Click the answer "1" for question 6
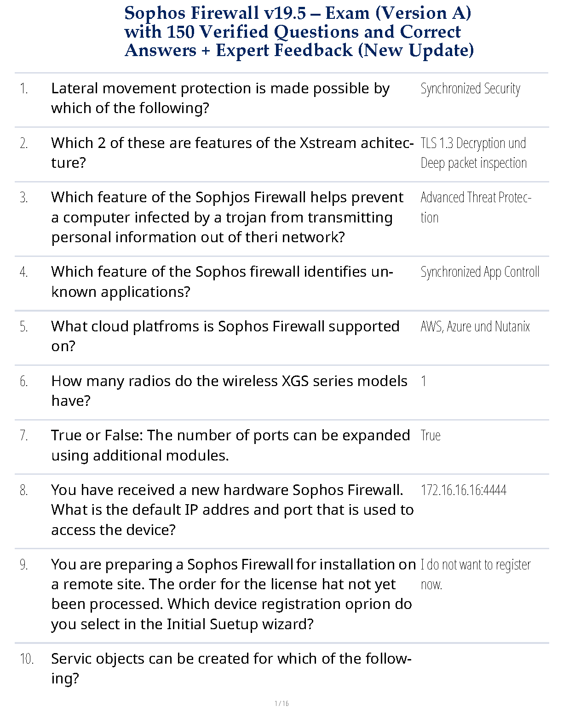The width and height of the screenshot is (563, 728). (424, 381)
